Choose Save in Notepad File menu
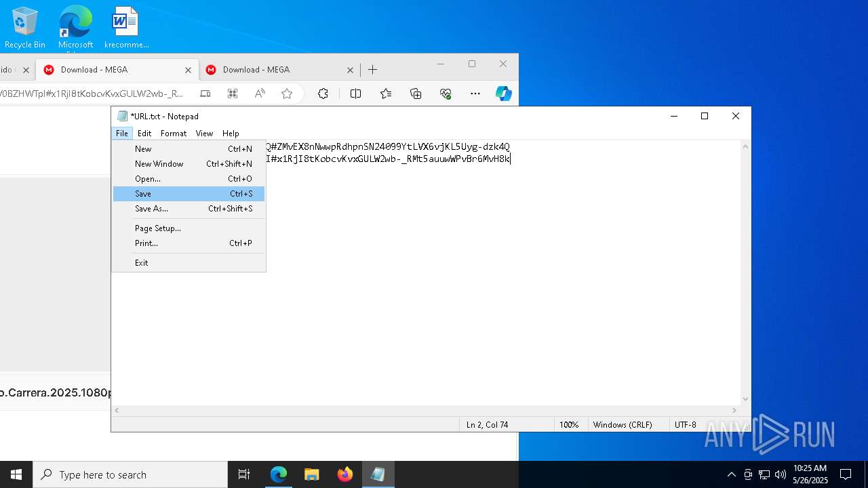 [x=189, y=194]
